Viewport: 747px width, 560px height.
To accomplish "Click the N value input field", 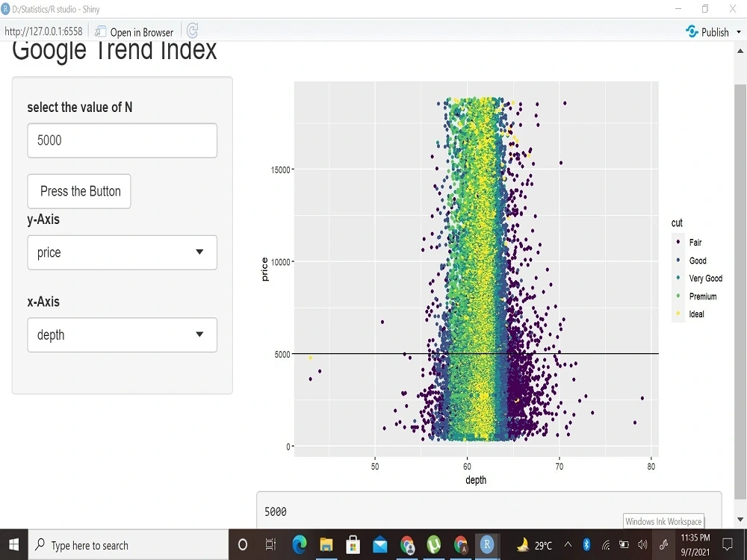I will point(122,140).
